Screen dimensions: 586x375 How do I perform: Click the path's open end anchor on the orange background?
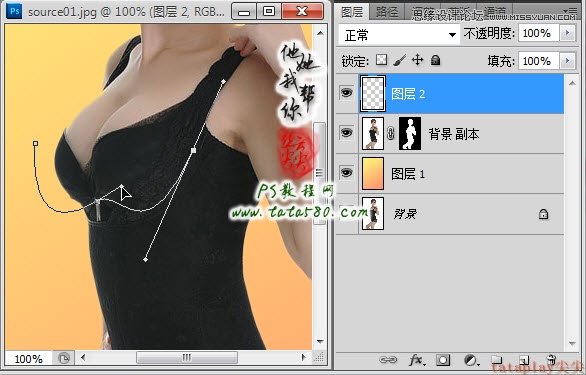pyautogui.click(x=36, y=143)
